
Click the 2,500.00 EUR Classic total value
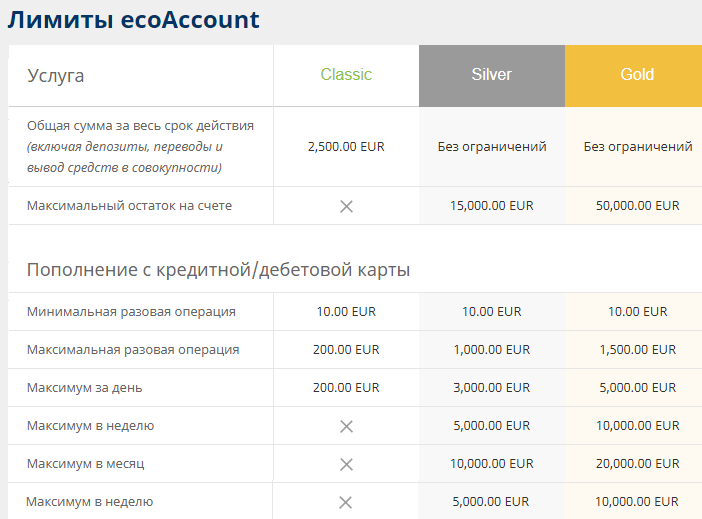point(346,146)
